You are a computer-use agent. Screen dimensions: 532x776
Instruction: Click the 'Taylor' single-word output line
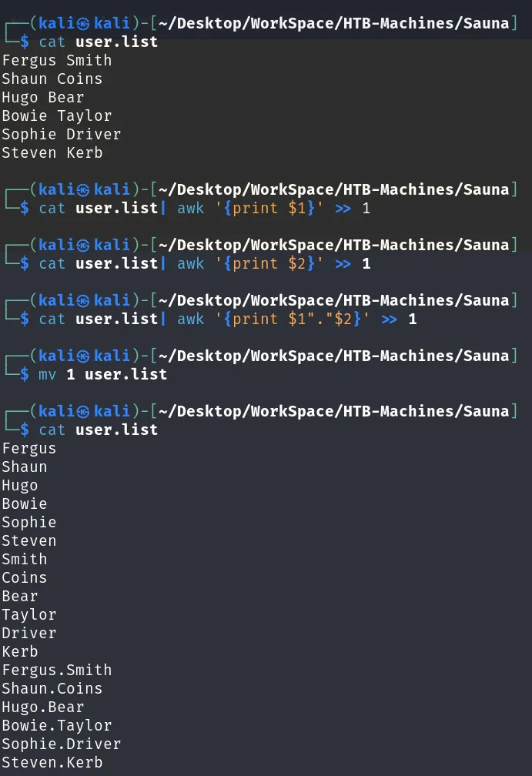[x=29, y=614]
